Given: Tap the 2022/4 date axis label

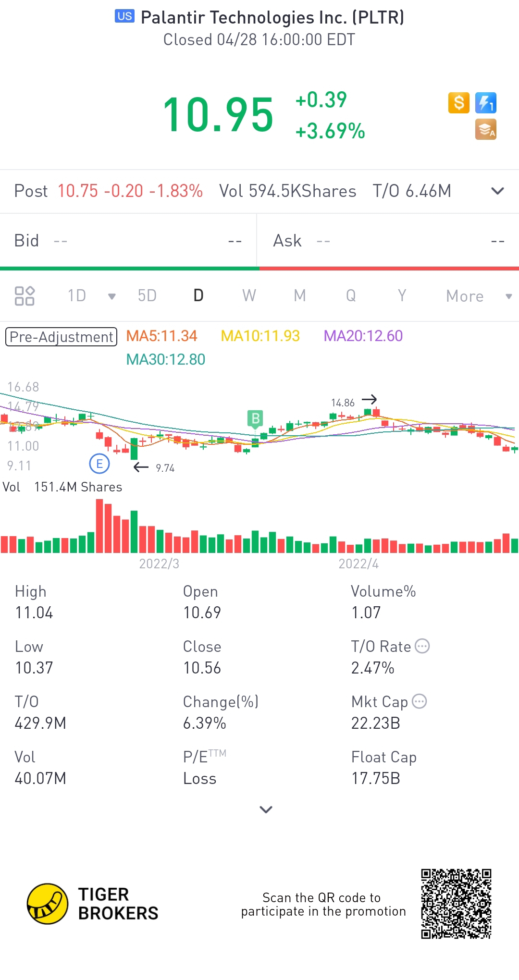Looking at the screenshot, I should 358,563.
